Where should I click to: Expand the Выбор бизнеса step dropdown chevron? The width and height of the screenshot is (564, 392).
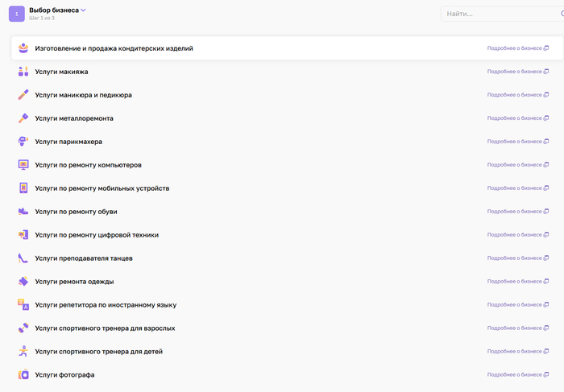(x=84, y=10)
